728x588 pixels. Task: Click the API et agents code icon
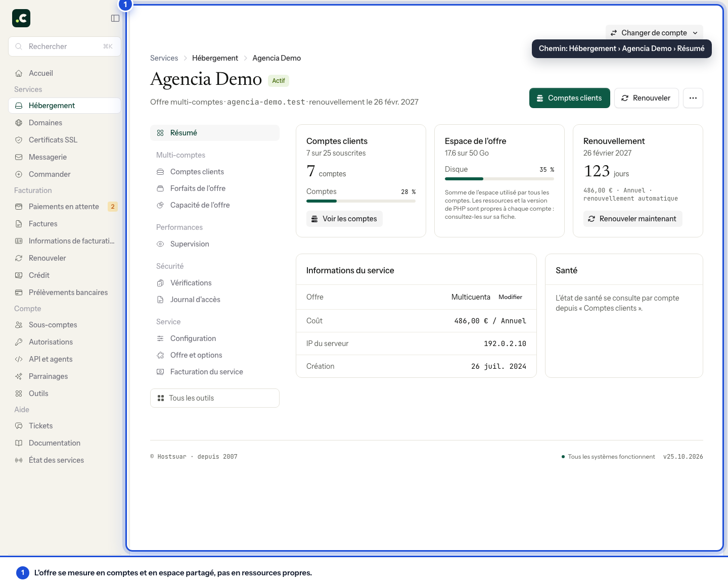pyautogui.click(x=19, y=359)
